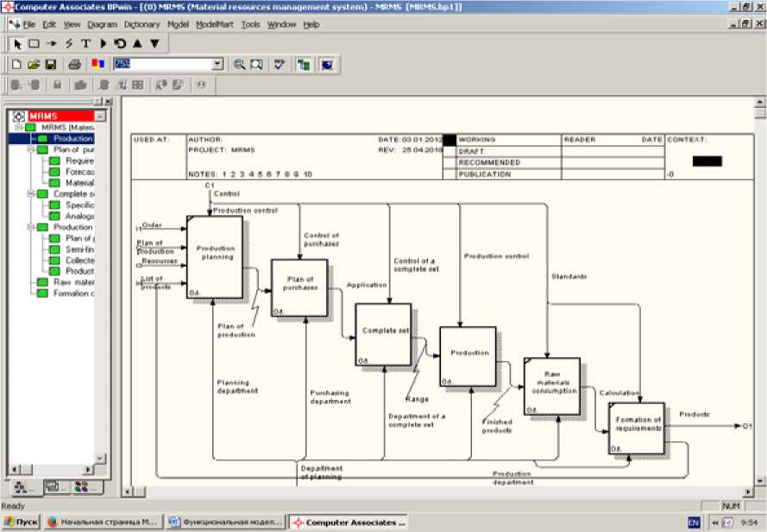Collapse the Plan of purchases tree node

[x=30, y=149]
